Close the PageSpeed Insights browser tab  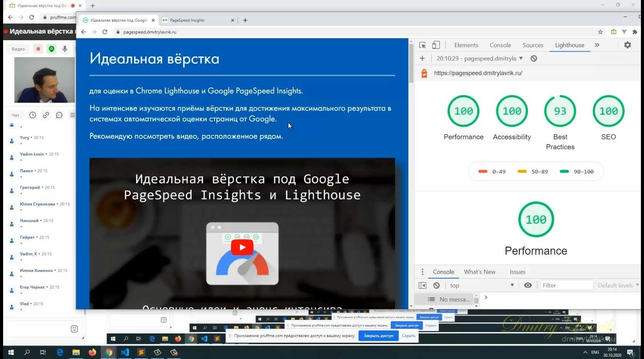[232, 20]
